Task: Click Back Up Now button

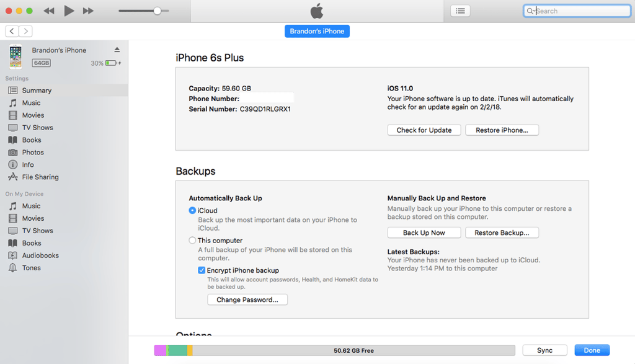Action: pos(424,233)
